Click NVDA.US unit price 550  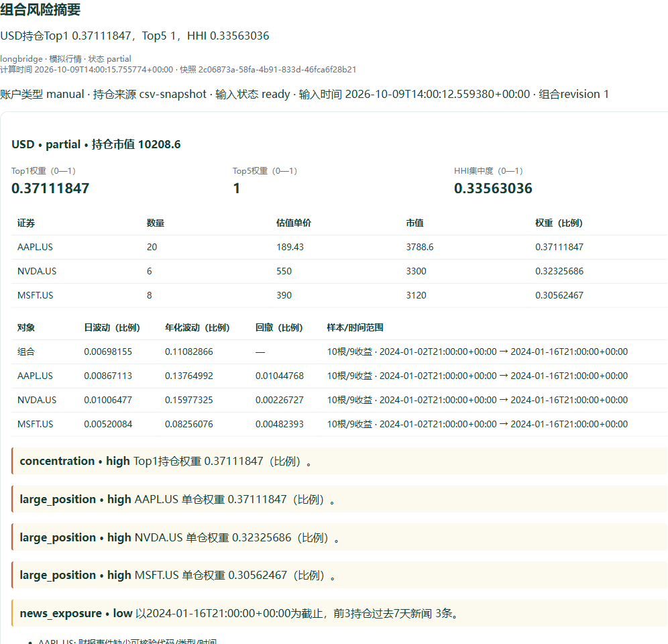point(284,272)
